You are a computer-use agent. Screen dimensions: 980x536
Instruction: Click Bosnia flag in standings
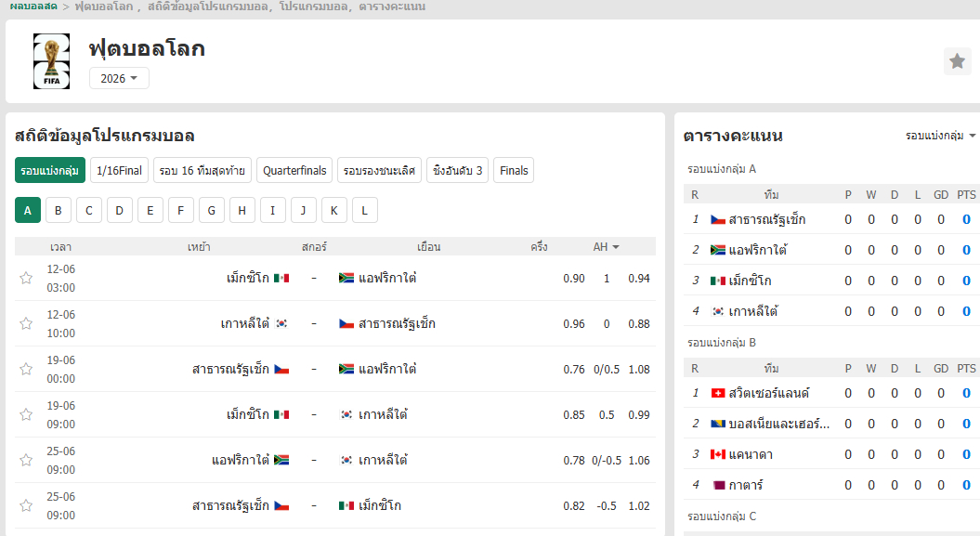tap(717, 424)
